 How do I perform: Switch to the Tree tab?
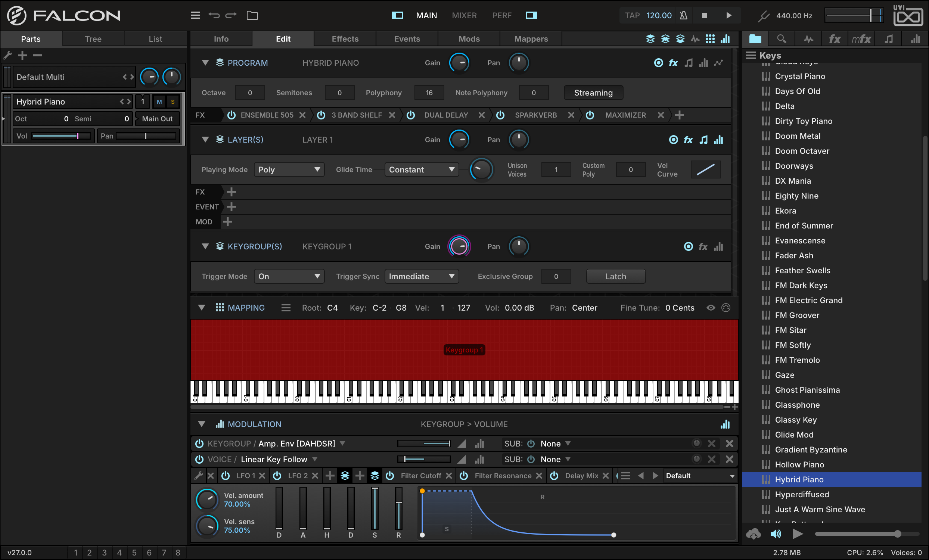[93, 39]
